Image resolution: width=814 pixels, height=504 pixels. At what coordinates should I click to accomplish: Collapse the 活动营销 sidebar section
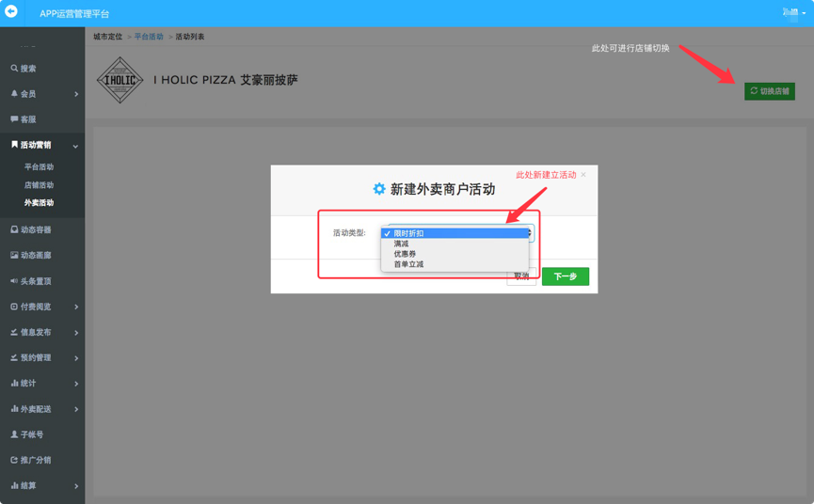click(42, 145)
